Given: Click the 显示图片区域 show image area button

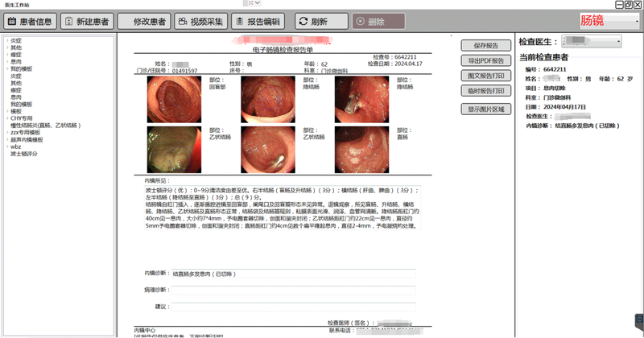Looking at the screenshot, I should [x=486, y=109].
